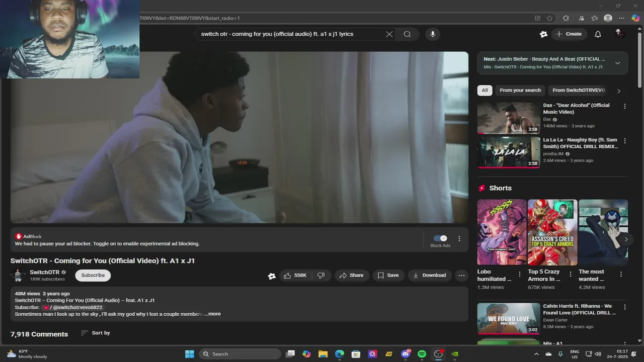
Task: Toggle the Block Ads switch
Action: point(440,238)
